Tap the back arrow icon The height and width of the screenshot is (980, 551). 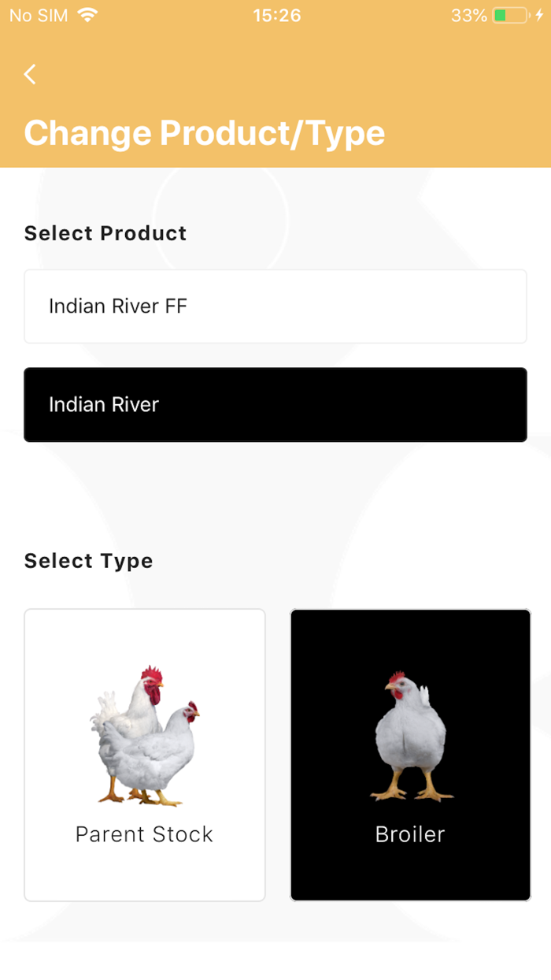[x=29, y=73]
